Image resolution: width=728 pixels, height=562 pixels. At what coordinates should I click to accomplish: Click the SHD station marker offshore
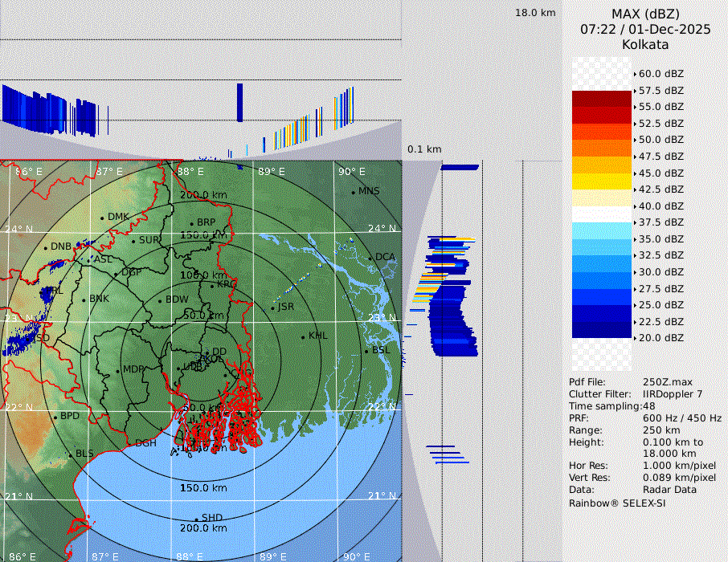click(196, 519)
